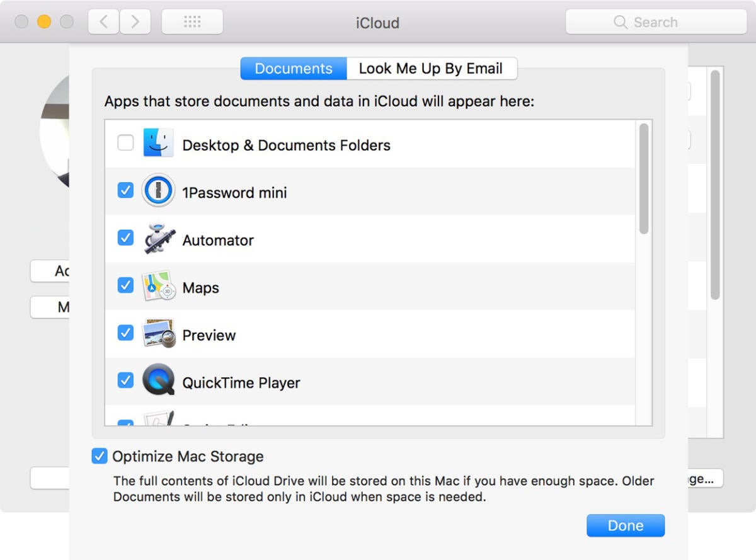Click the 1Password mini app icon
756x560 pixels.
(x=158, y=191)
